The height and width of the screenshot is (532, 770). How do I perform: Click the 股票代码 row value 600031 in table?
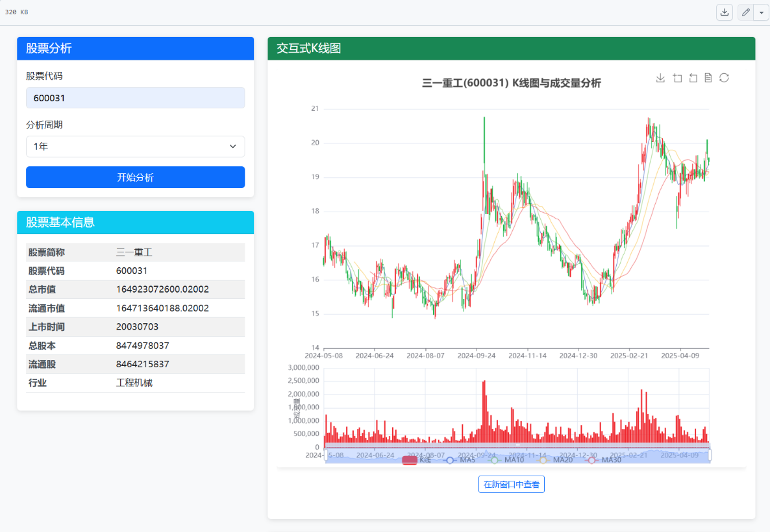132,271
